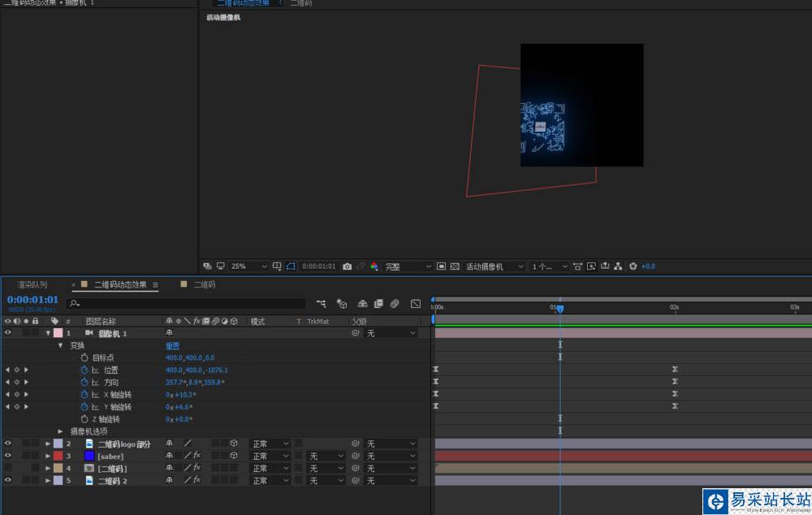Click stopwatch for Z 轴旋转 property
812x515 pixels.
click(x=84, y=419)
